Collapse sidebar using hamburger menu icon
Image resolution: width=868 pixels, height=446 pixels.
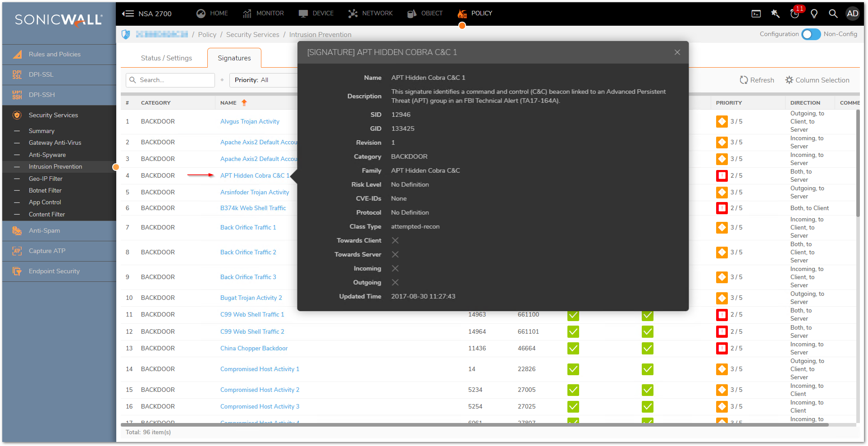[x=128, y=14]
